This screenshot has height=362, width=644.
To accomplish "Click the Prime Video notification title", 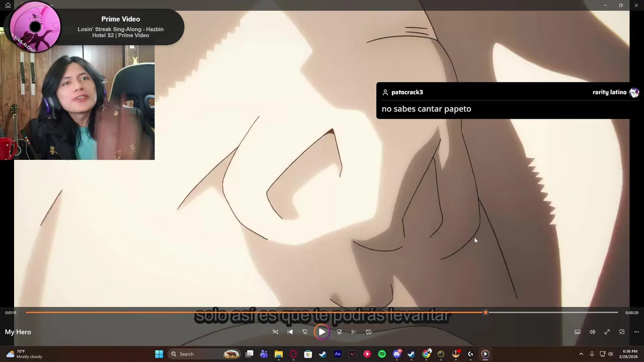I will pyautogui.click(x=121, y=19).
